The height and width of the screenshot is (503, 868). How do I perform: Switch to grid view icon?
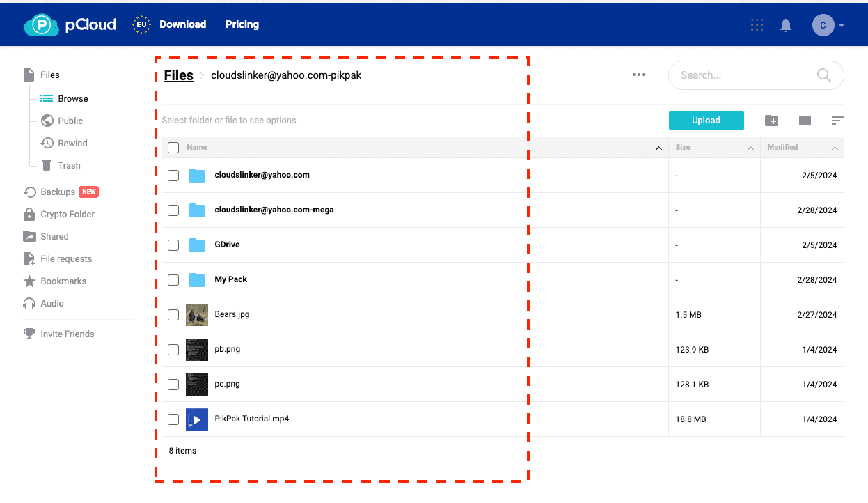(805, 121)
